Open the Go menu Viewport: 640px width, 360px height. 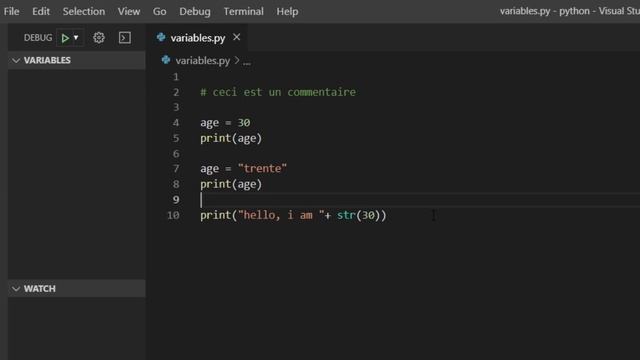coord(160,11)
